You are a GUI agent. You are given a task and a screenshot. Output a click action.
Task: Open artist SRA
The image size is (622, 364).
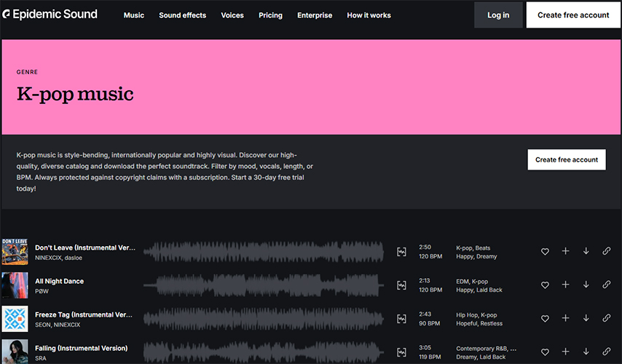pos(41,358)
